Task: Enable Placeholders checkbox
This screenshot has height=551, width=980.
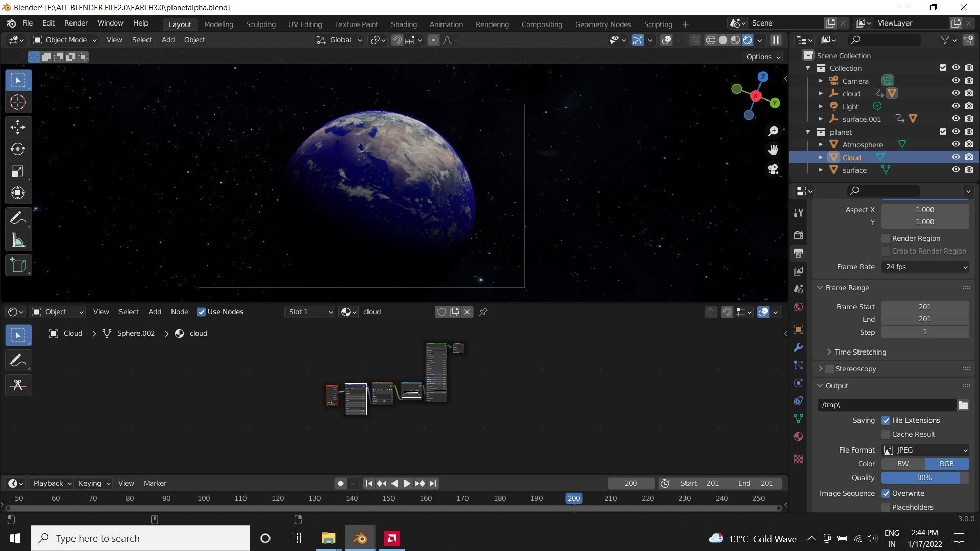Action: click(x=886, y=507)
